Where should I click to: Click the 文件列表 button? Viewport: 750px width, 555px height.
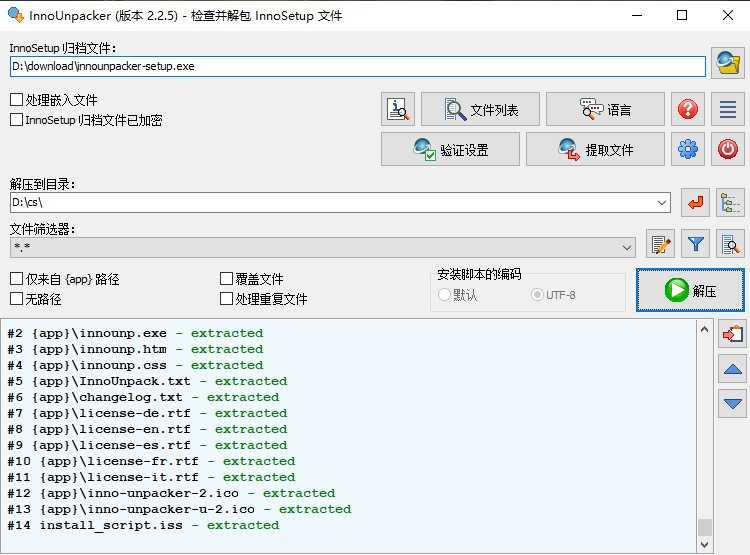point(480,109)
